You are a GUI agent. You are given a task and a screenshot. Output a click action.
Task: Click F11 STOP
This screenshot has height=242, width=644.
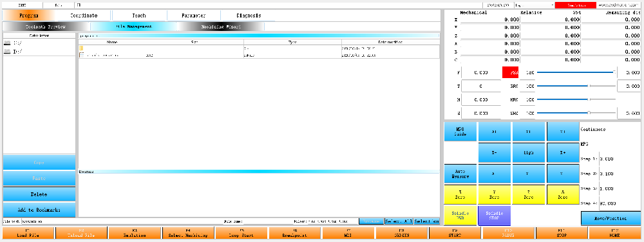[562, 234]
